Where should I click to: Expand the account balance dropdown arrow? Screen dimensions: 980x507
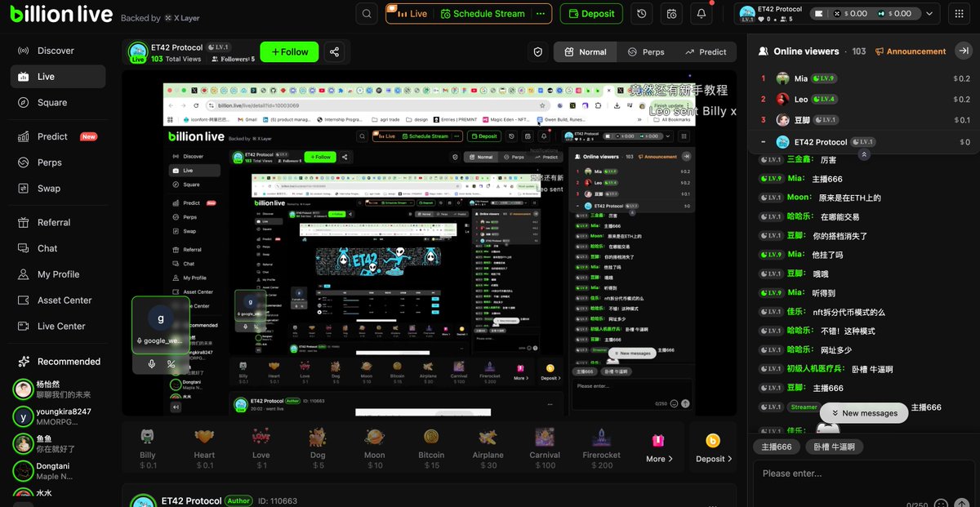[930, 14]
